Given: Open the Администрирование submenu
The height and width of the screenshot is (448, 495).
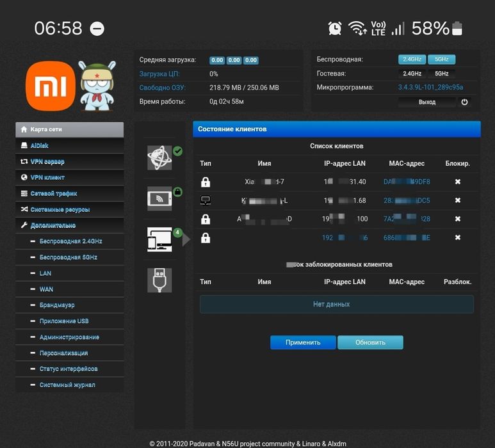Looking at the screenshot, I should 69,337.
